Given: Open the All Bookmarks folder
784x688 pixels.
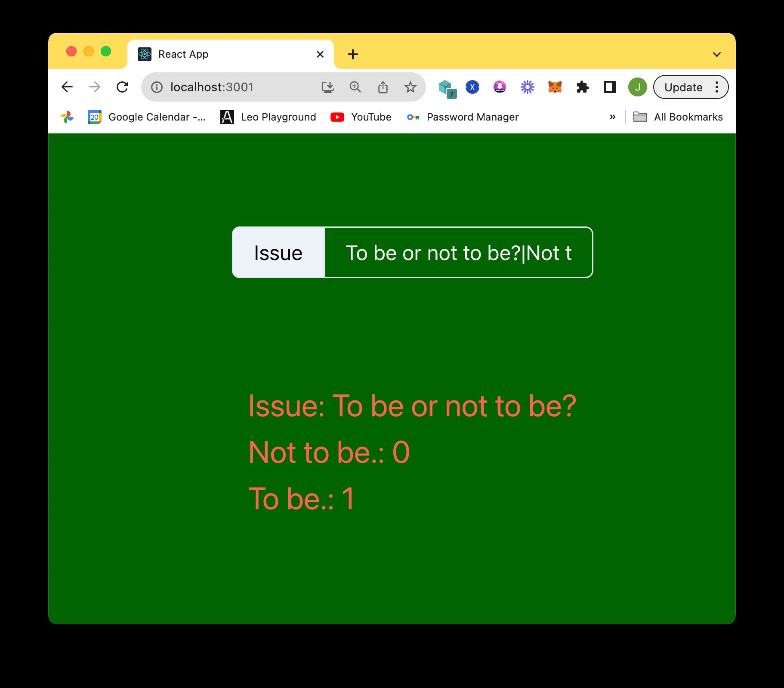Looking at the screenshot, I should pos(678,117).
